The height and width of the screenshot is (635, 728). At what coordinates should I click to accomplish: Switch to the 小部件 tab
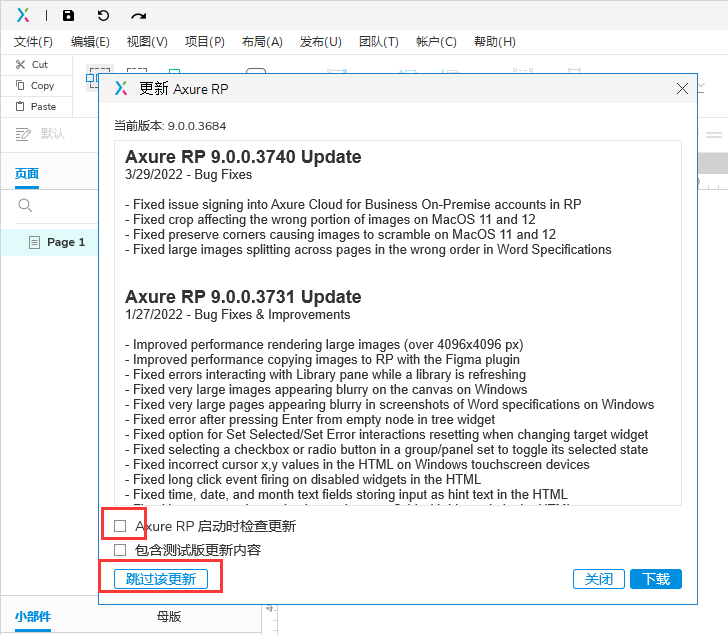(x=32, y=616)
